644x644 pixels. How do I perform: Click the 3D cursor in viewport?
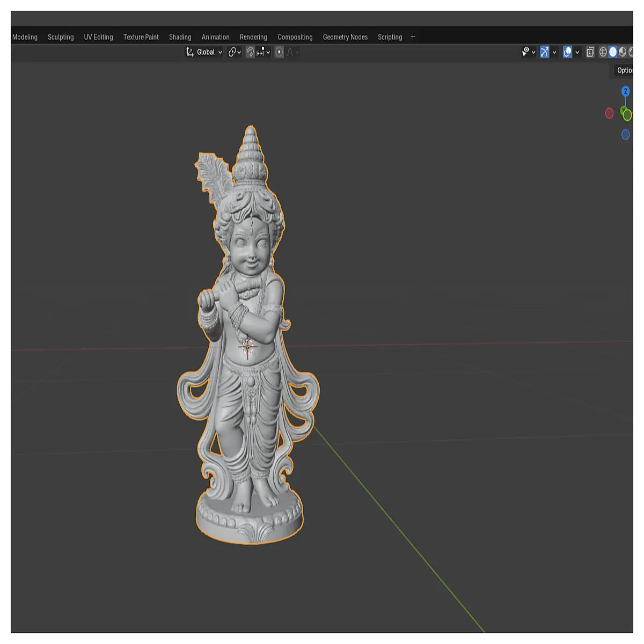click(247, 347)
